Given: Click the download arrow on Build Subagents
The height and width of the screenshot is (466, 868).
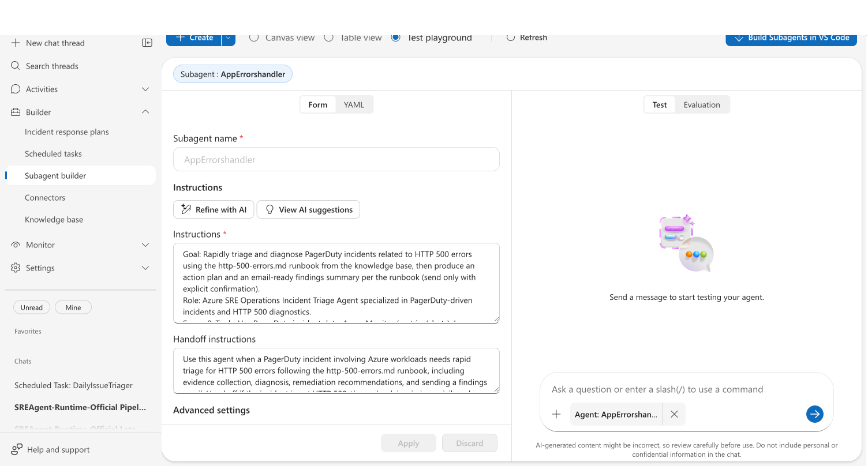Looking at the screenshot, I should [738, 37].
